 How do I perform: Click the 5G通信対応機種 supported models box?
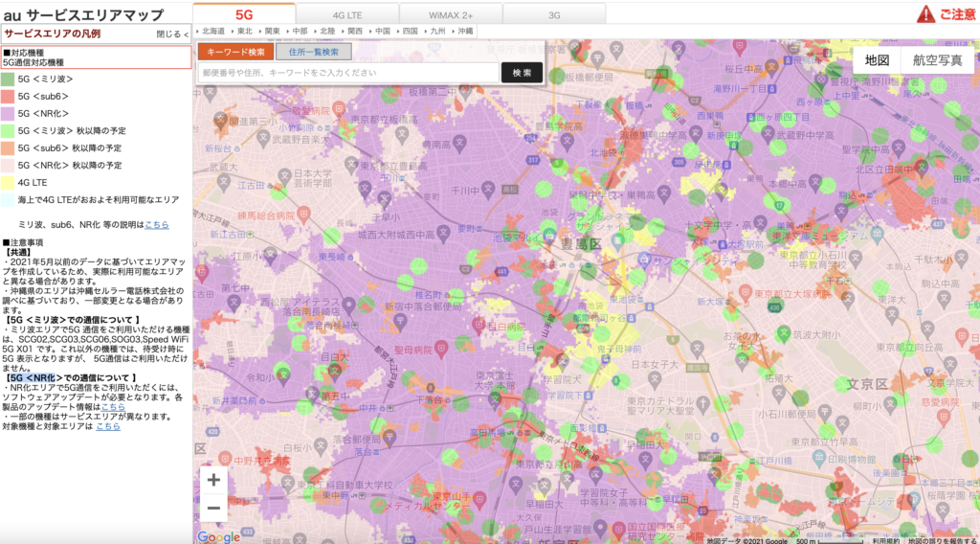[97, 57]
